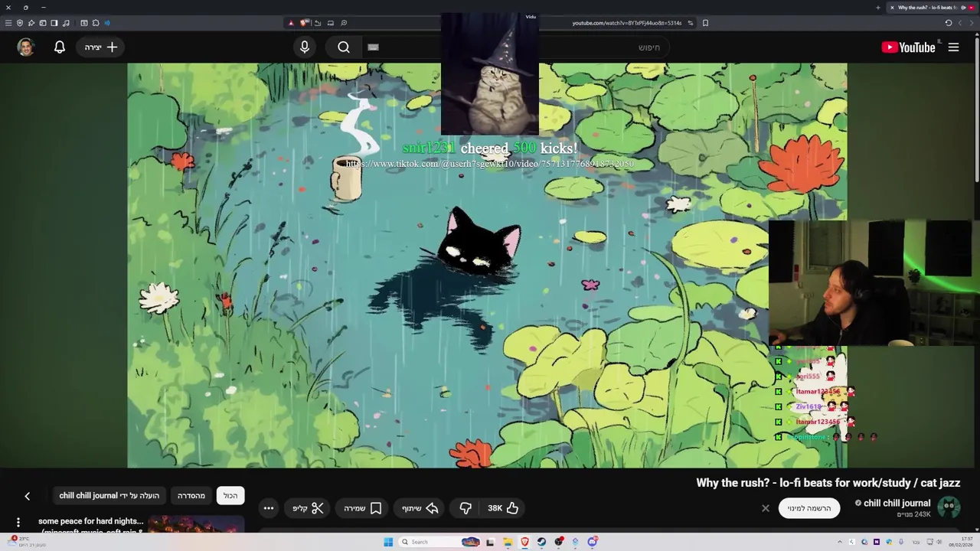The height and width of the screenshot is (551, 980).
Task: Open the Windows Start menu
Action: (x=388, y=542)
